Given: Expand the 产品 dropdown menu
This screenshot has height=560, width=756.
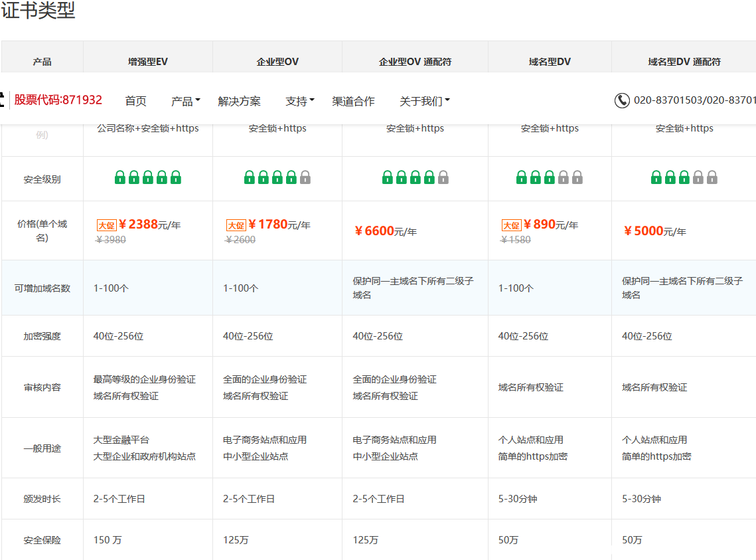Looking at the screenshot, I should (x=185, y=101).
